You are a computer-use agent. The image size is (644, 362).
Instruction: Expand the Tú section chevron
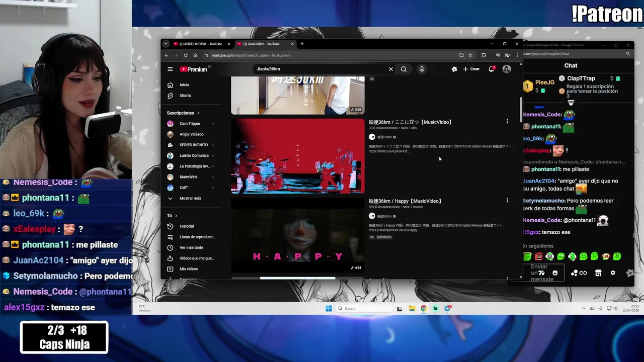(176, 216)
